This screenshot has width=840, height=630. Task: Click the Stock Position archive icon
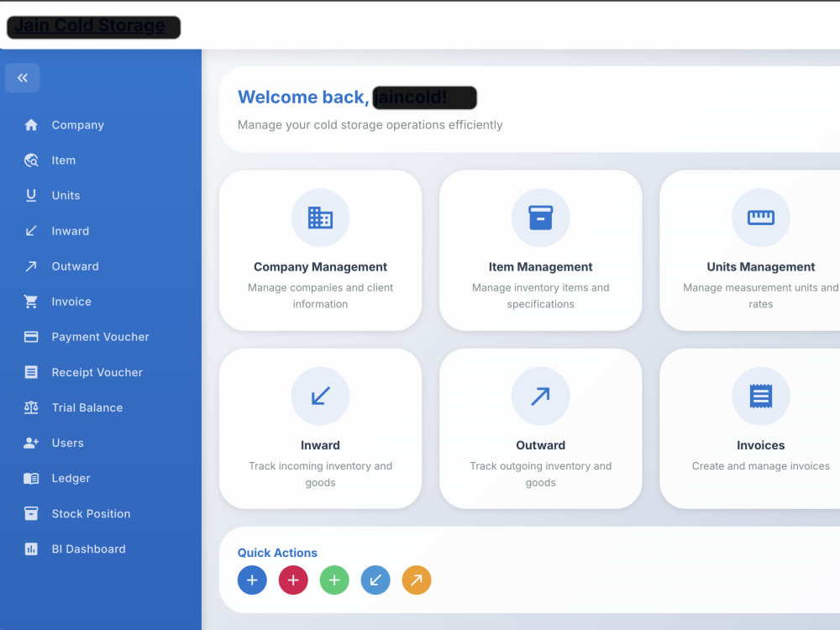click(31, 514)
